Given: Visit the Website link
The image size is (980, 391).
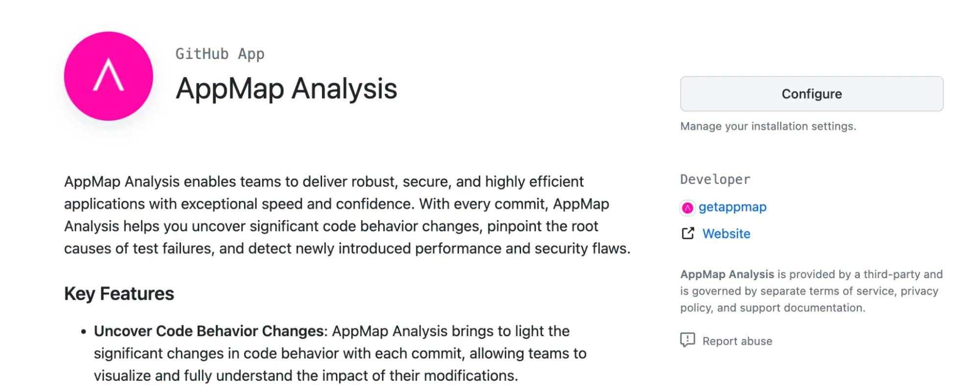Looking at the screenshot, I should (x=726, y=234).
